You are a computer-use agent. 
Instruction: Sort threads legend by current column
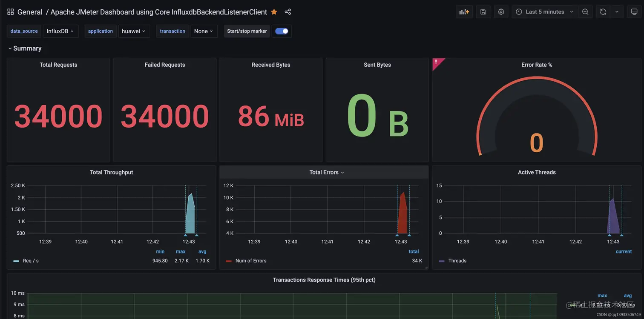(624, 251)
